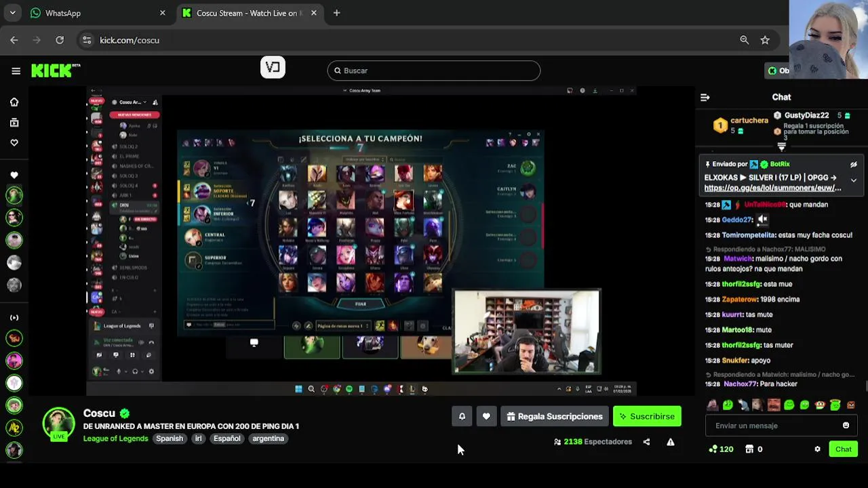The height and width of the screenshot is (488, 868).
Task: Send message with the green Chat button
Action: click(843, 449)
